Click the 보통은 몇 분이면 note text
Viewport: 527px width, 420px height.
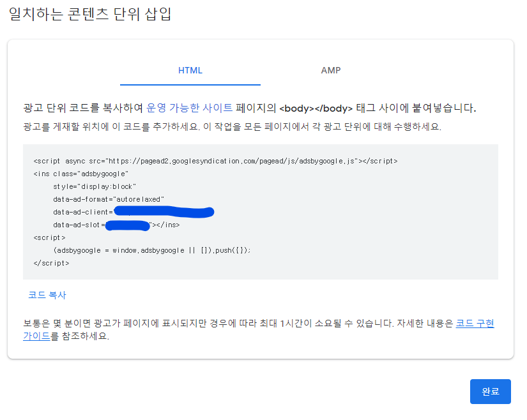259,329
